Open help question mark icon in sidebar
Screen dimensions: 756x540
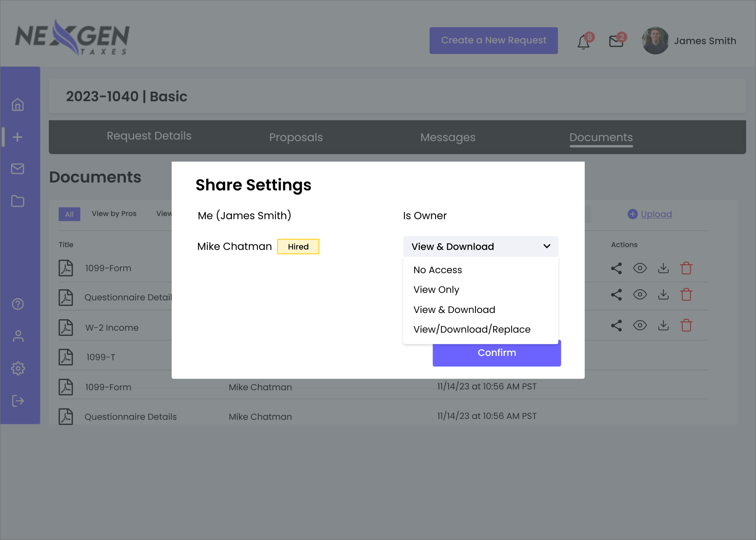click(18, 304)
